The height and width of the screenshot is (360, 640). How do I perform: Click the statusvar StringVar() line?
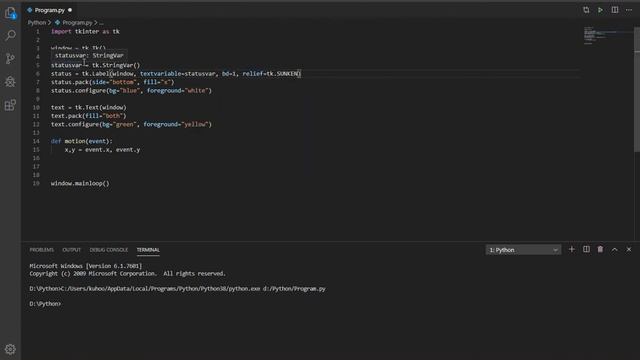[96, 65]
